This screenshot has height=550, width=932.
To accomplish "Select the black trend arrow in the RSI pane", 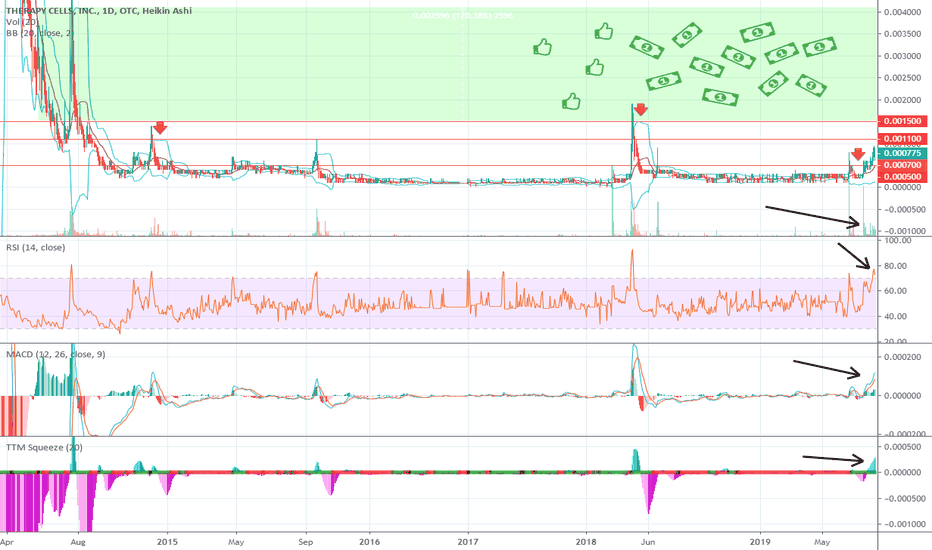I will click(x=854, y=256).
